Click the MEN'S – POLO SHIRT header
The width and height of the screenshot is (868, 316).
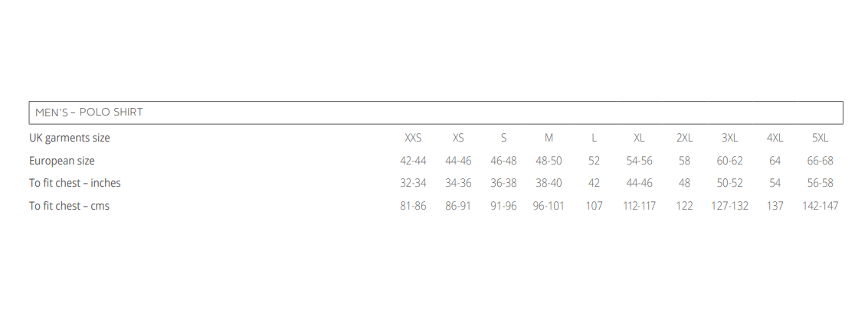pyautogui.click(x=89, y=112)
